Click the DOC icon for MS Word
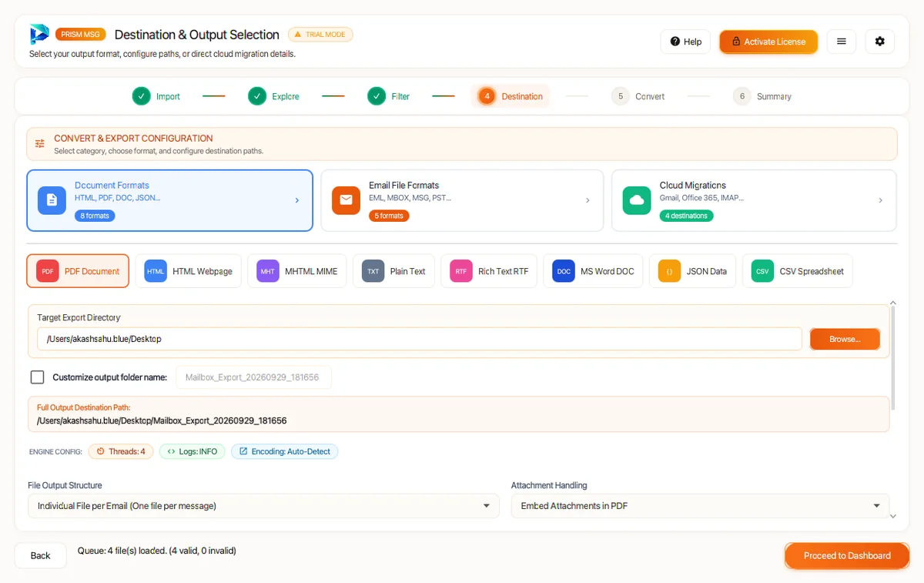The image size is (924, 583). (x=564, y=271)
